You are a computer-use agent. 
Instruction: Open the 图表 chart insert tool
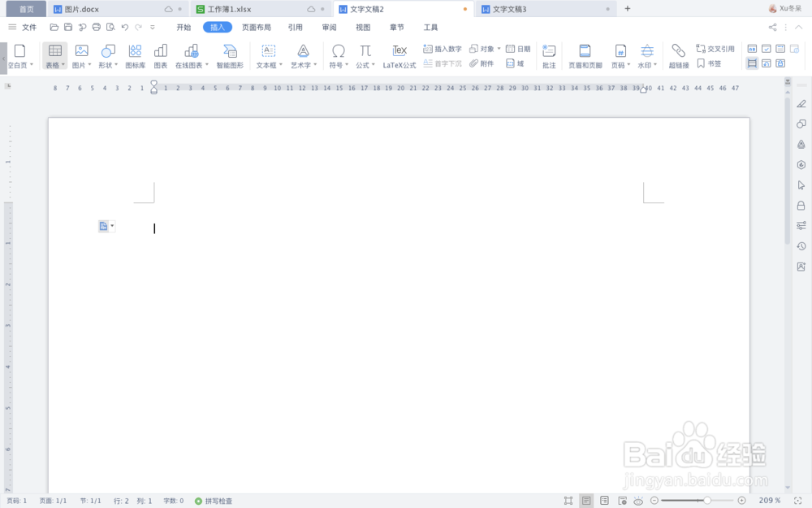(x=161, y=53)
